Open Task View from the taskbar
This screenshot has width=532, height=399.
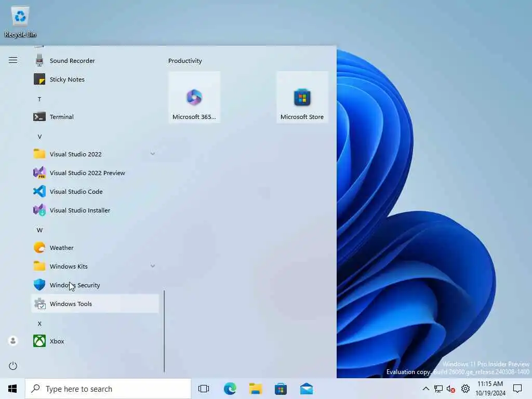point(204,389)
